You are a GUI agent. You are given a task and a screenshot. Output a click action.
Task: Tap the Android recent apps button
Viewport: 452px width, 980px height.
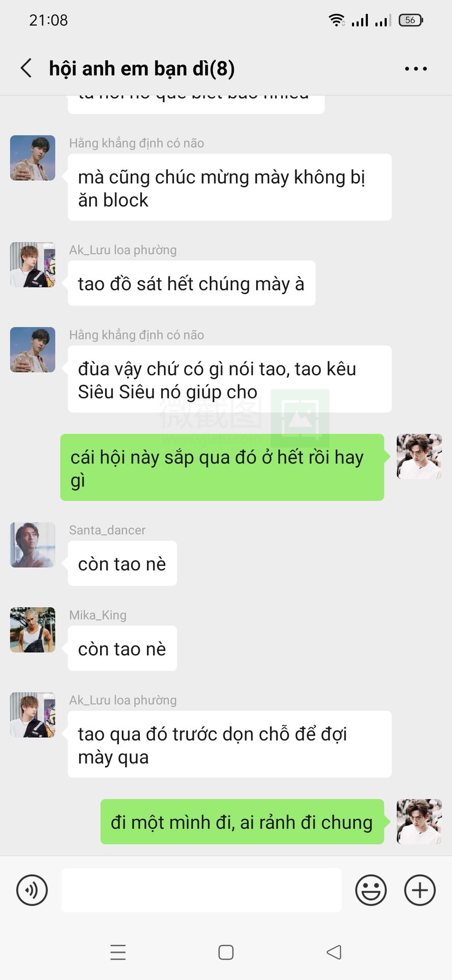point(118,952)
